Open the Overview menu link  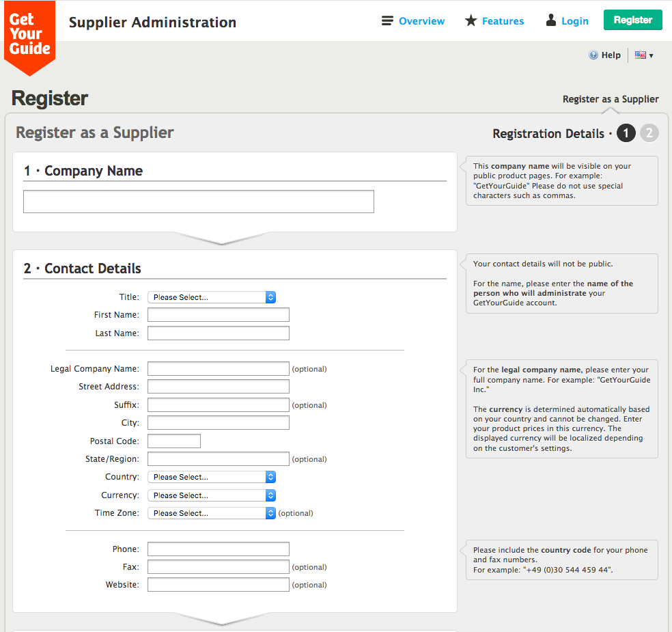[x=421, y=21]
